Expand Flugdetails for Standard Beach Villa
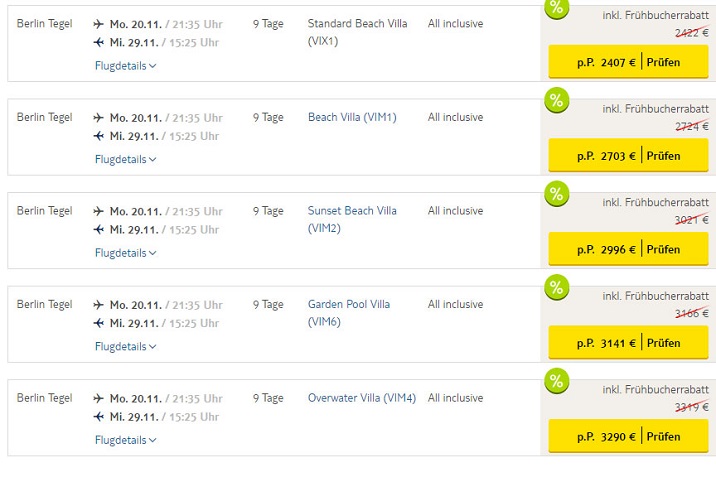Screen dimensions: 716x477 pyautogui.click(x=125, y=66)
